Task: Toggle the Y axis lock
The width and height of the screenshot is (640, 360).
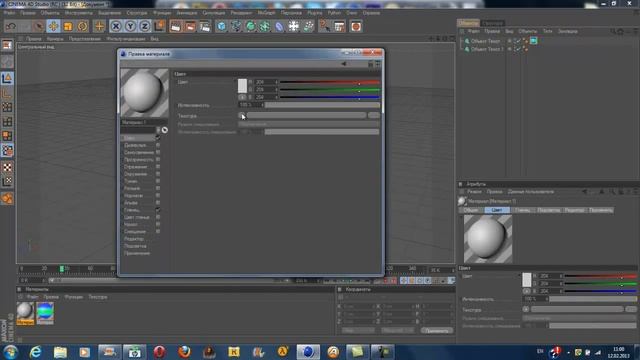Action: coord(130,27)
